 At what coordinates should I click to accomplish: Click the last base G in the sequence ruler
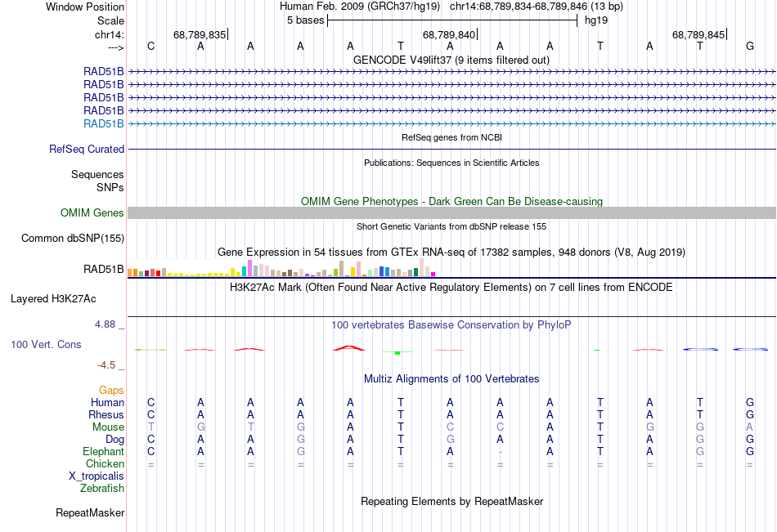tap(750, 46)
